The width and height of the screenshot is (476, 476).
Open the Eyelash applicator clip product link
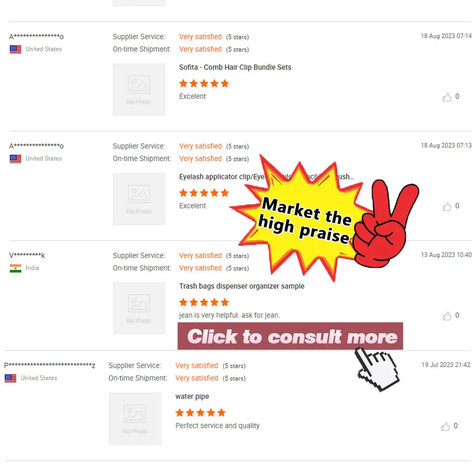(x=222, y=177)
